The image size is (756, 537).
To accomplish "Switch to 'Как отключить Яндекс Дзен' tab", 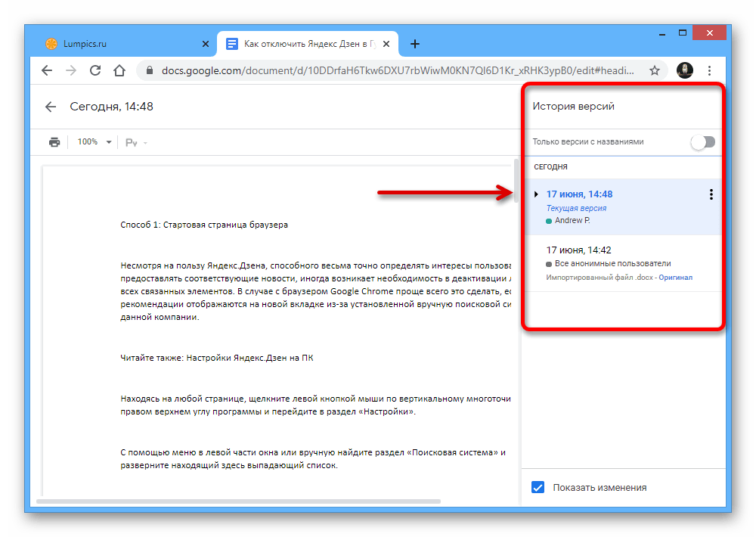I will click(x=308, y=44).
